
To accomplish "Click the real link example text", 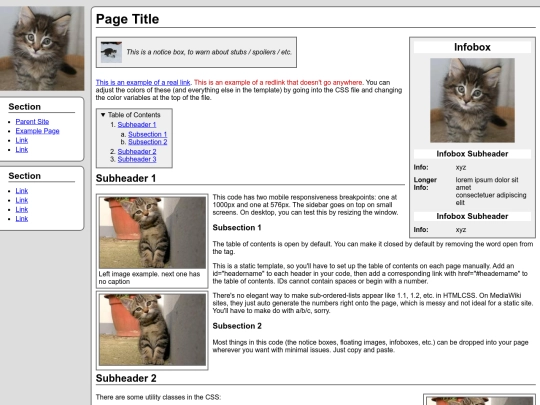I will 143,82.
